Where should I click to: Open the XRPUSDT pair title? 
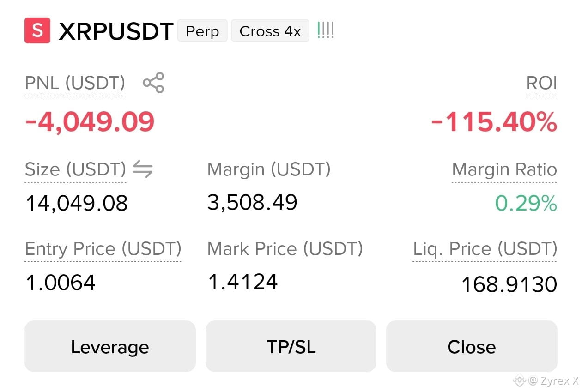coord(116,31)
